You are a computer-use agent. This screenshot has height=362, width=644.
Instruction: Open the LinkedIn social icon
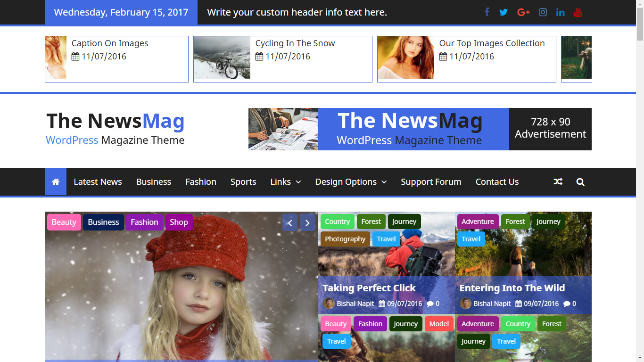[560, 12]
